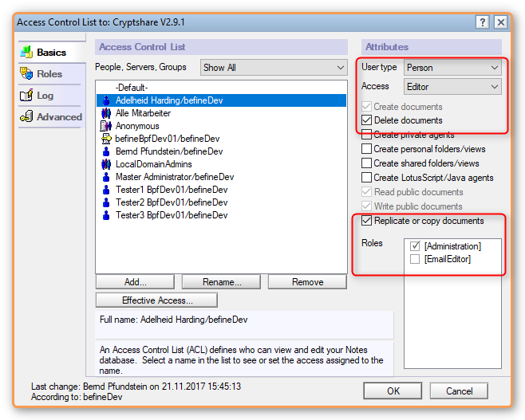Click the person icon for Tester1 BpfDev01
The height and width of the screenshot is (420, 525).
[x=106, y=189]
